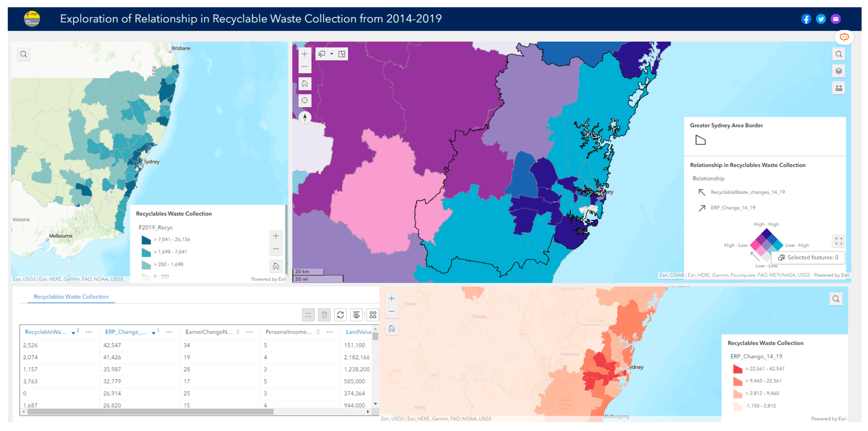The image size is (868, 431).
Task: Toggle show/hide columns eye icon
Action: coord(356,315)
